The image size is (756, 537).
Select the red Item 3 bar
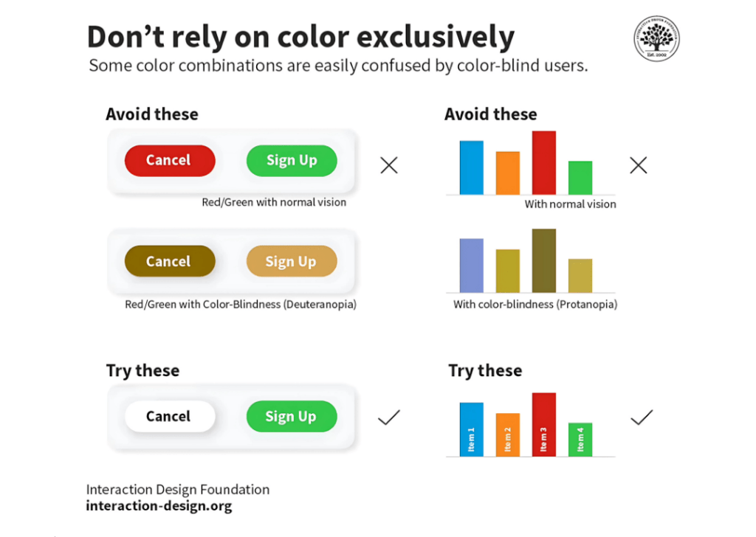click(x=544, y=424)
